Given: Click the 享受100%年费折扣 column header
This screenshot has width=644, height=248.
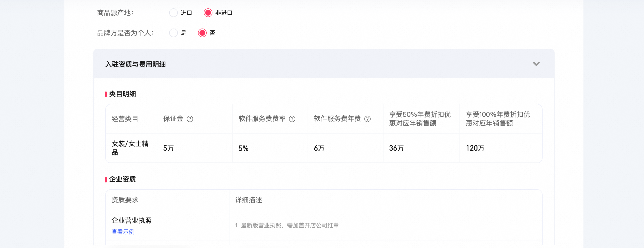Looking at the screenshot, I should click(x=497, y=119).
